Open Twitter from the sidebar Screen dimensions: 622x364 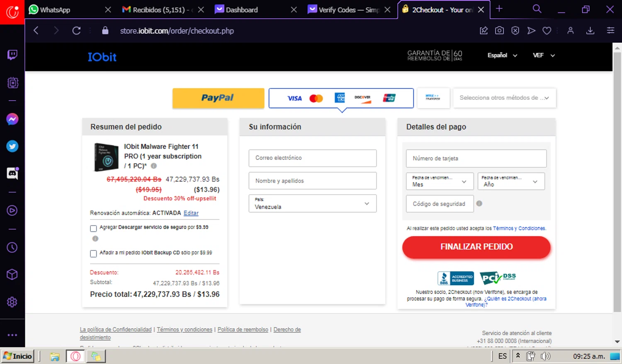click(12, 146)
